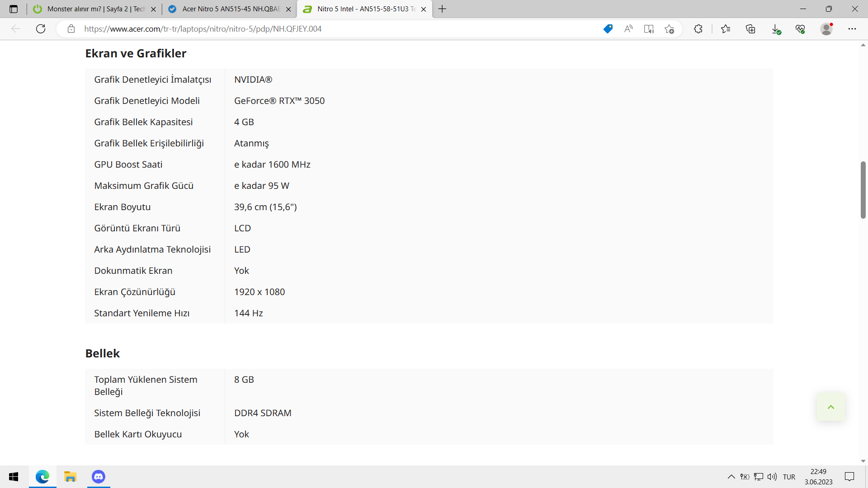Click the shopping price tag icon
The height and width of the screenshot is (488, 868).
pos(608,29)
